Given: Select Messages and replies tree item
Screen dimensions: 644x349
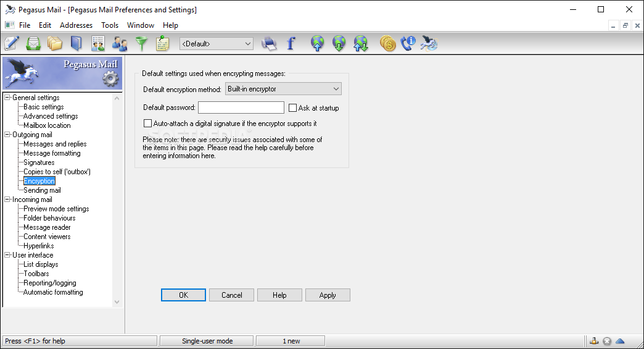Looking at the screenshot, I should [55, 144].
